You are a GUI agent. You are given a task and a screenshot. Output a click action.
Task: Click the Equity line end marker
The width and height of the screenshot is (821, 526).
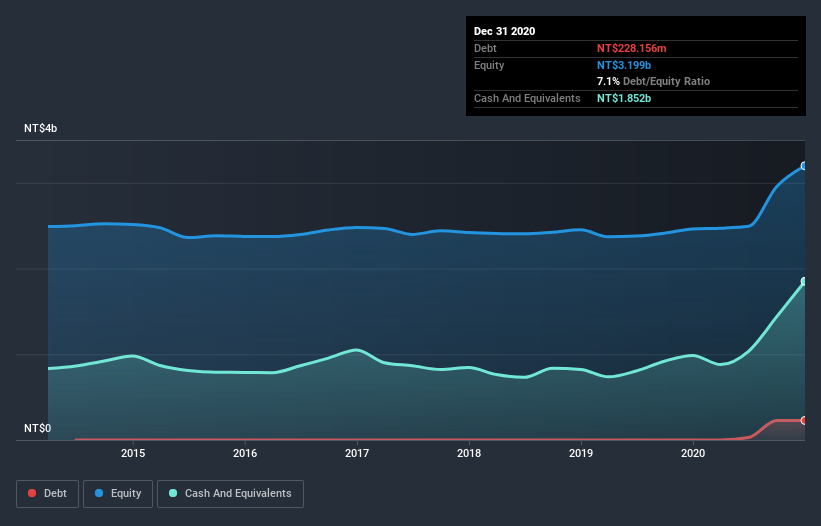click(804, 166)
